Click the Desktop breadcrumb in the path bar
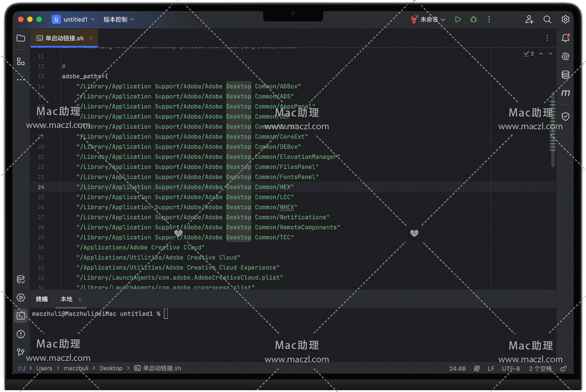 click(x=111, y=368)
